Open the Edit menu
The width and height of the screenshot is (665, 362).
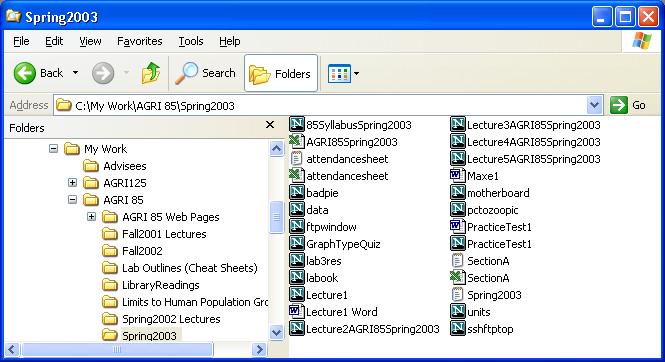tap(54, 41)
